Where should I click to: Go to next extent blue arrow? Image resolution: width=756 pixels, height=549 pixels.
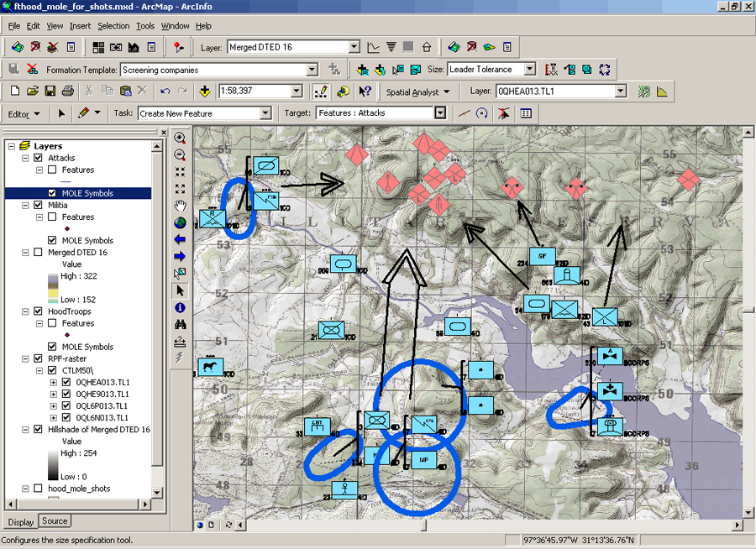[180, 256]
